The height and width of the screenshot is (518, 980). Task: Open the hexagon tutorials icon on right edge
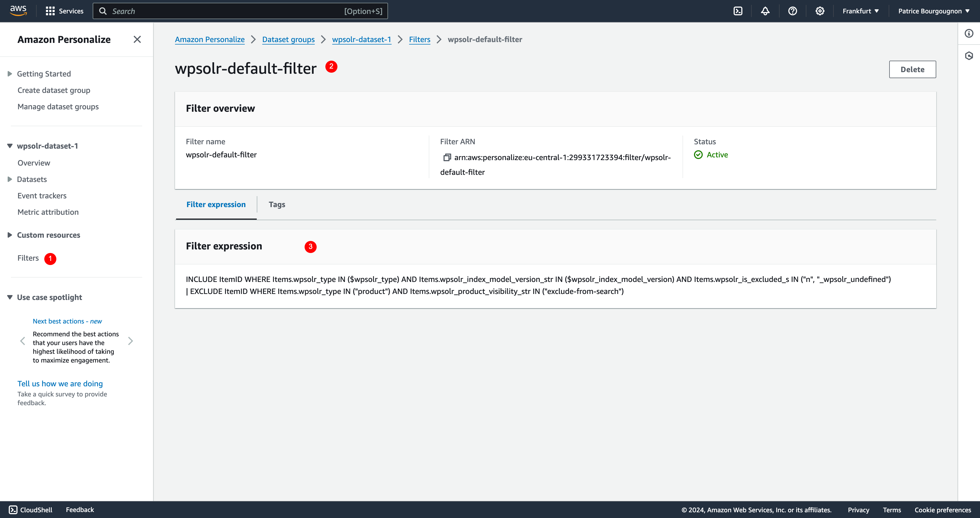[969, 56]
